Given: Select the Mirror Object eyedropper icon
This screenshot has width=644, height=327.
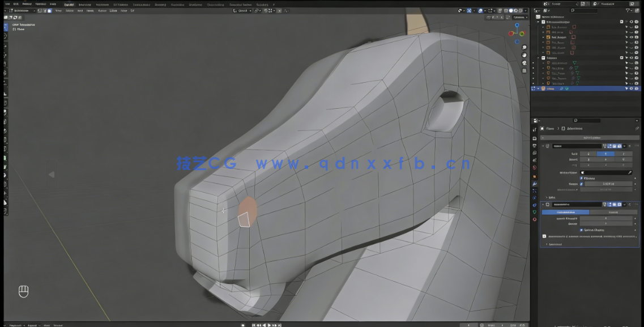Looking at the screenshot, I should tap(629, 172).
